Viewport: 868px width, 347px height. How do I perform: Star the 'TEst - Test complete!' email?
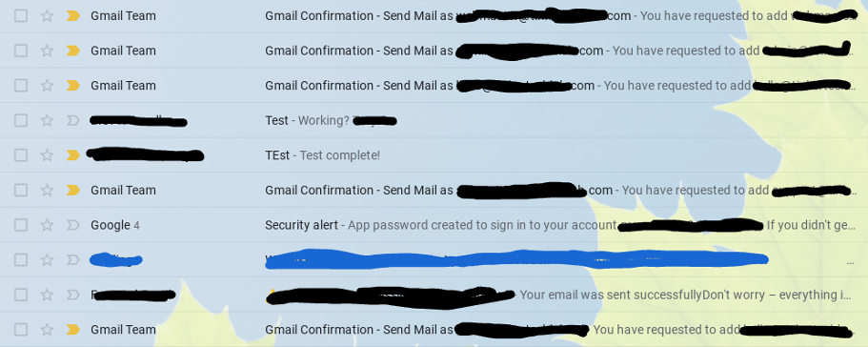[x=47, y=155]
